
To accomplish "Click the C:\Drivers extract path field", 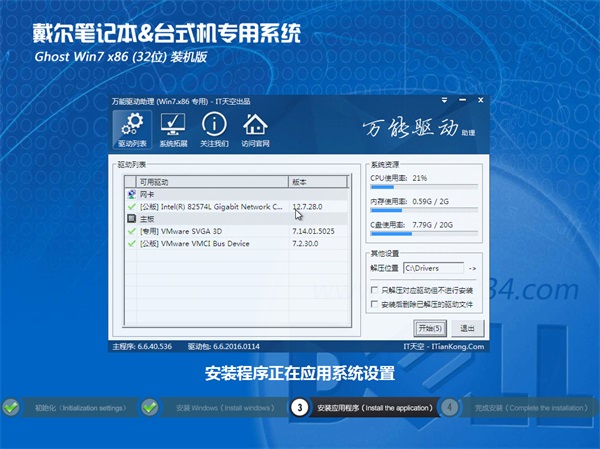I will tap(434, 268).
